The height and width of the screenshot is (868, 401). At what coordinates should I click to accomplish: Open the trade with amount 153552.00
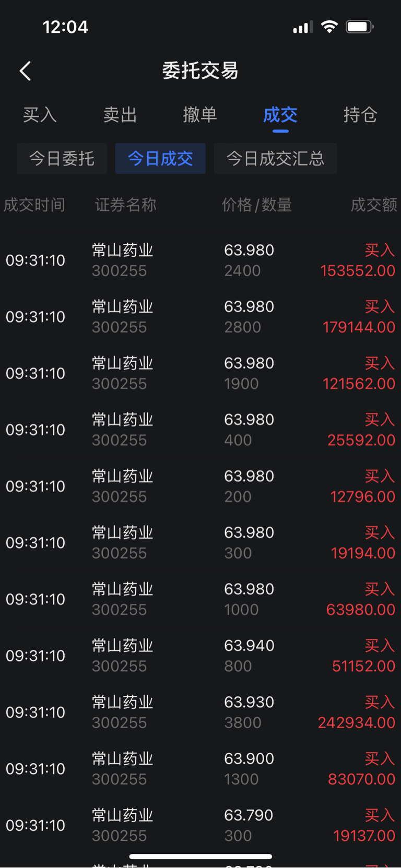(x=200, y=260)
